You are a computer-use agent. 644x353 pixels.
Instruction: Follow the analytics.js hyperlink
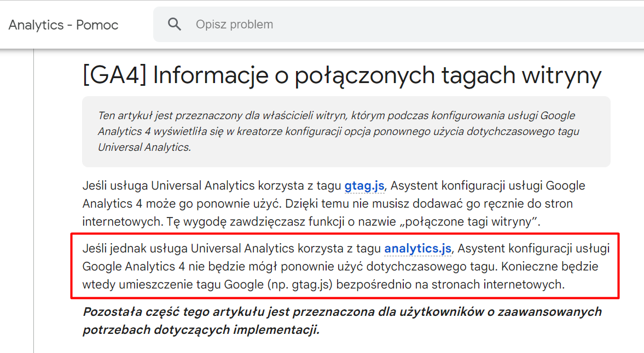[417, 249]
